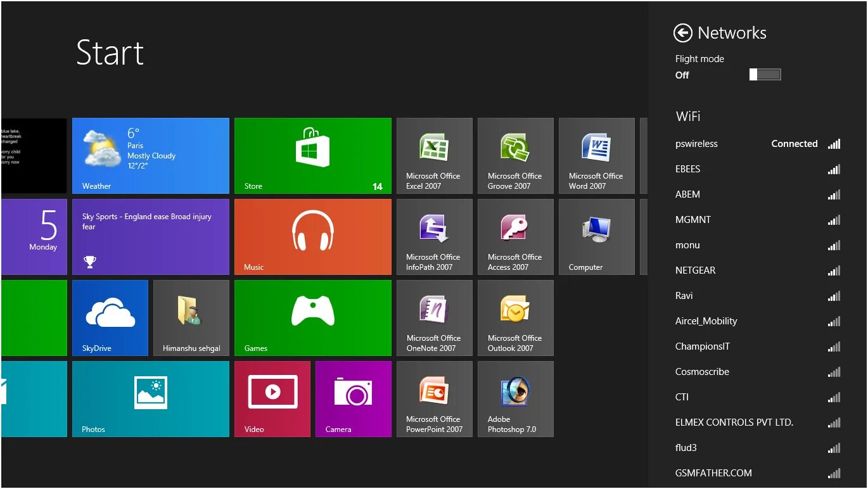Image resolution: width=868 pixels, height=489 pixels.
Task: Select the monu WiFi network
Action: (758, 245)
